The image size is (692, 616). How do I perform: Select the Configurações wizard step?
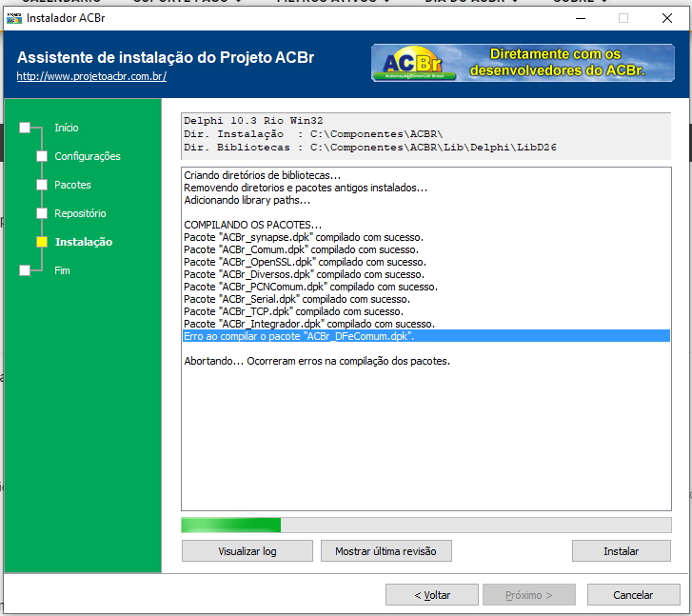(88, 156)
